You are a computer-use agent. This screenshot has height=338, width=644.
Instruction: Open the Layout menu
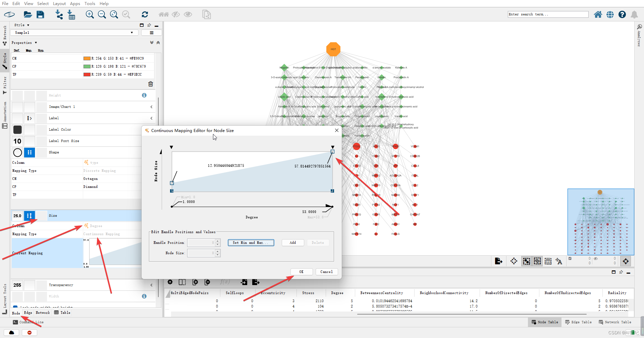59,3
